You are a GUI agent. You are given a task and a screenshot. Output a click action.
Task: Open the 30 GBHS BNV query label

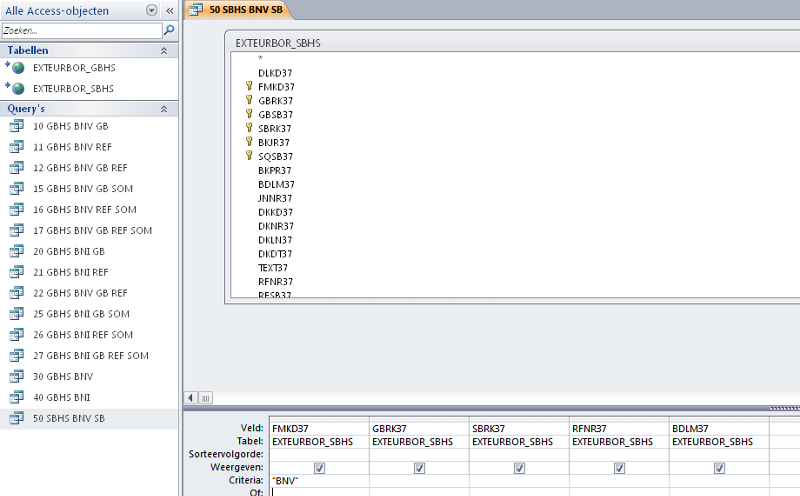(x=63, y=377)
